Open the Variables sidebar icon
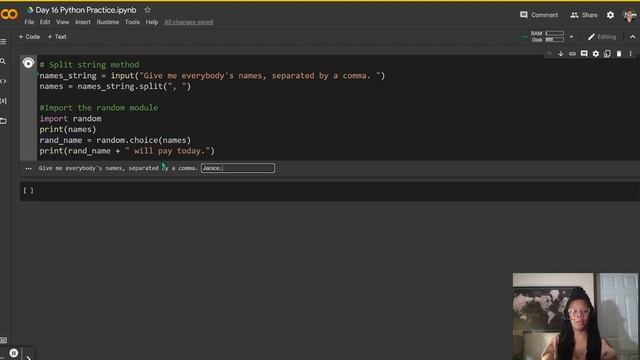 point(3,101)
